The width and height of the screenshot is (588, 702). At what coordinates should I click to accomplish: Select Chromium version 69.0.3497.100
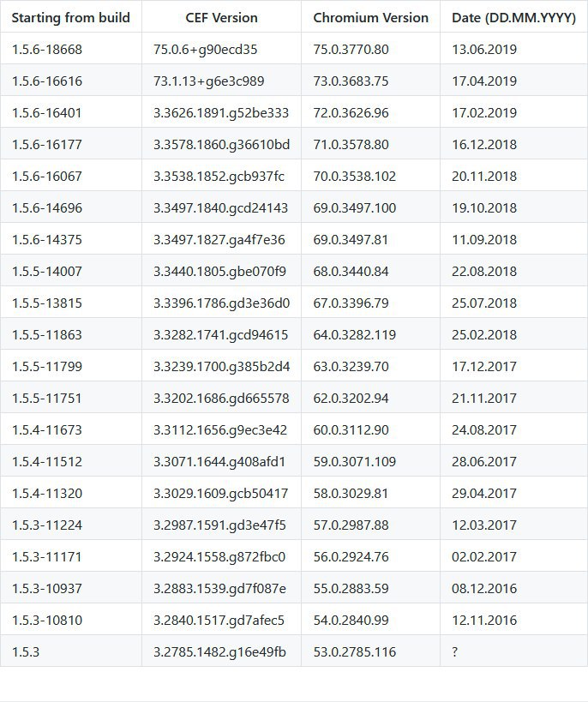(370, 207)
